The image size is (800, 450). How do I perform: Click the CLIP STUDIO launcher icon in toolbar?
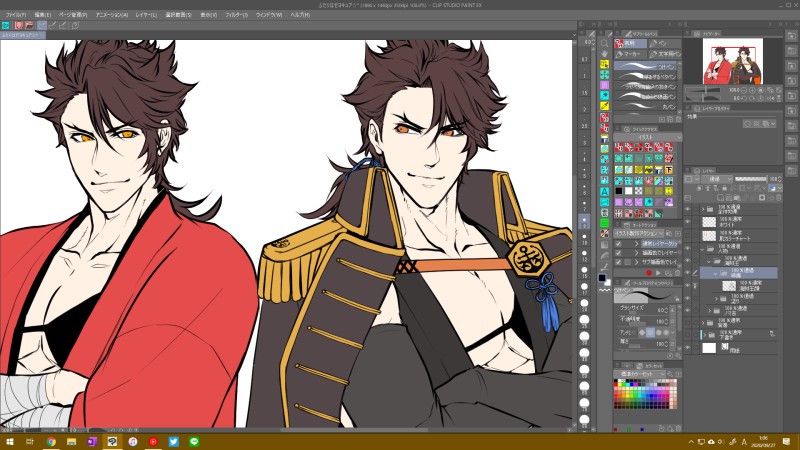point(6,25)
